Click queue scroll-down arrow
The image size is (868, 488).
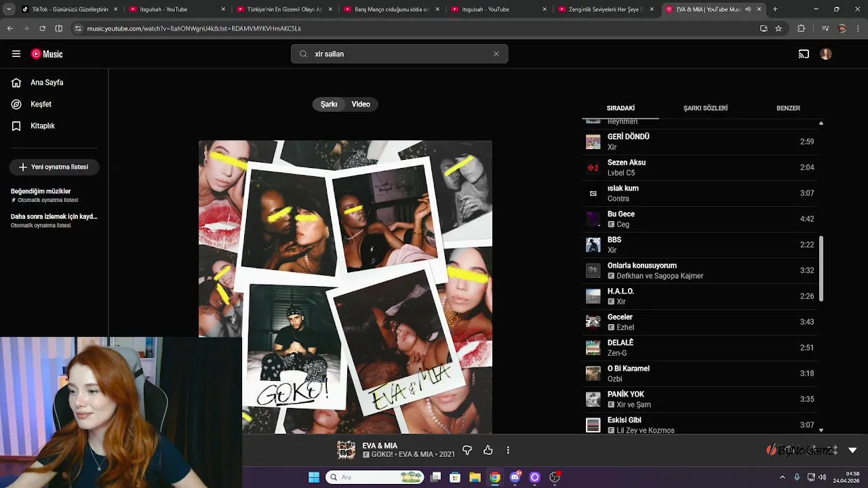click(821, 430)
